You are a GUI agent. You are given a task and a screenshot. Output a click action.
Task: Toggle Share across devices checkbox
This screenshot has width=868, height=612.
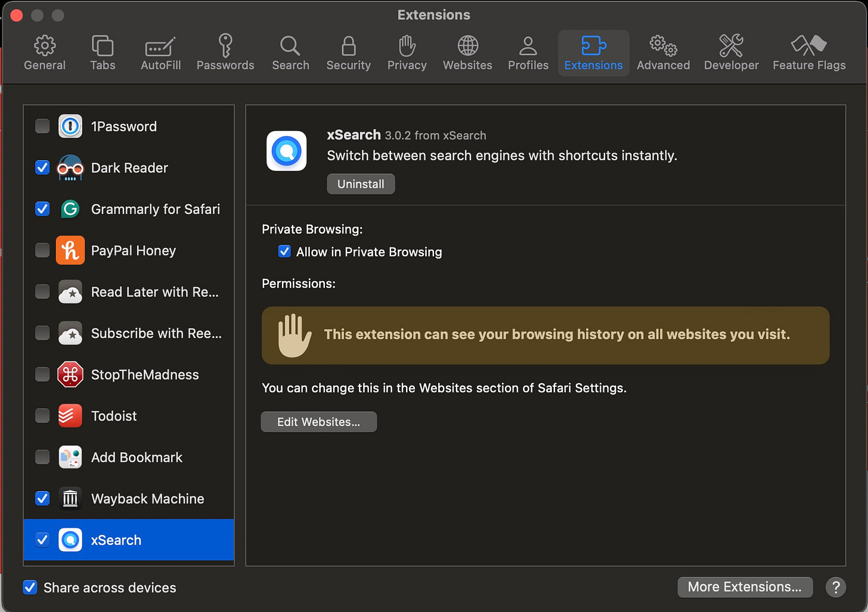(x=30, y=588)
